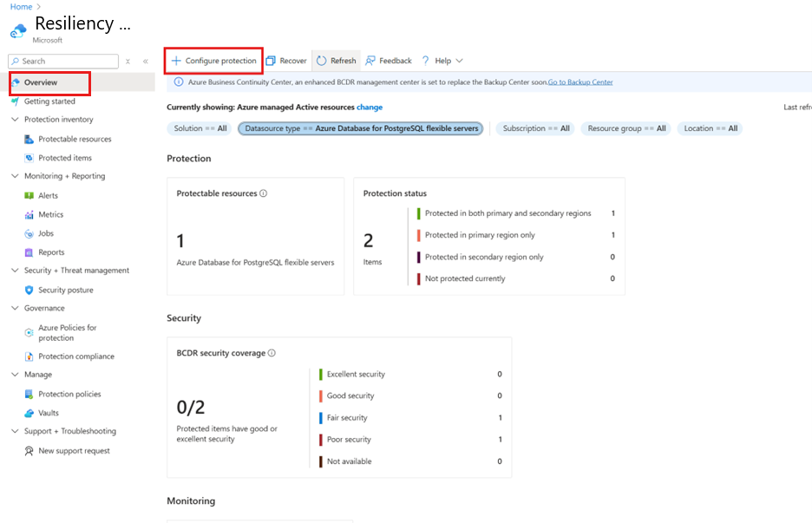Click the Reports icon in sidebar
812x523 pixels.
tap(29, 252)
